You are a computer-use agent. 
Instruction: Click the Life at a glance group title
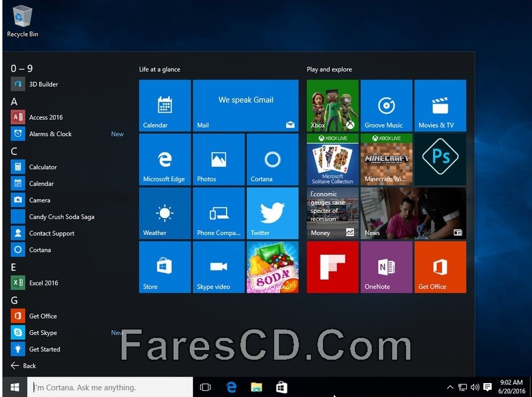pos(160,69)
